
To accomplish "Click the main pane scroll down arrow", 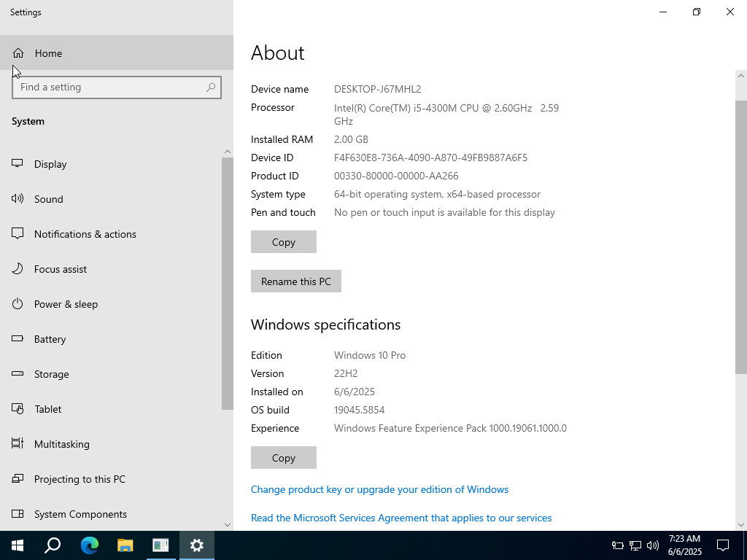I will [741, 525].
